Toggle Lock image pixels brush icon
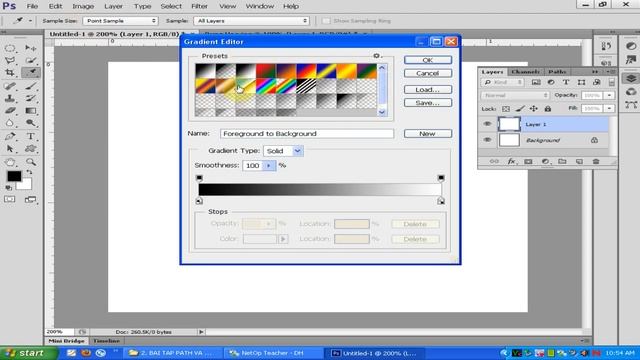 click(x=520, y=109)
